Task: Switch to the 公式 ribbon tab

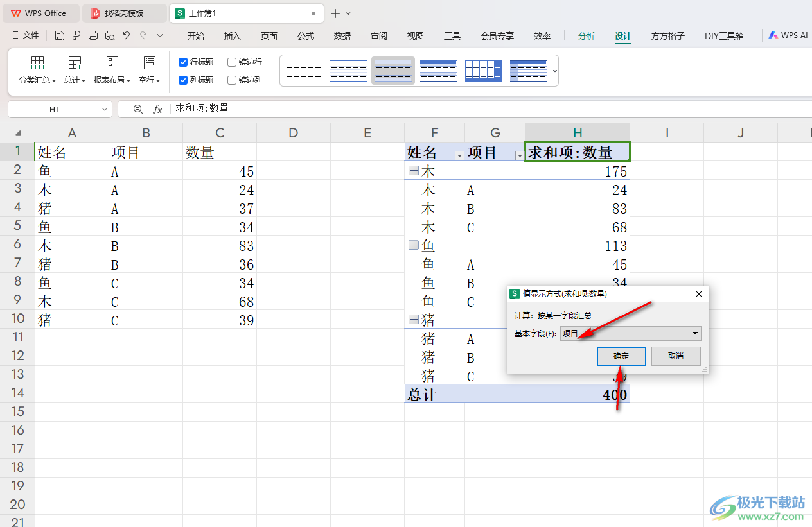Action: point(306,36)
